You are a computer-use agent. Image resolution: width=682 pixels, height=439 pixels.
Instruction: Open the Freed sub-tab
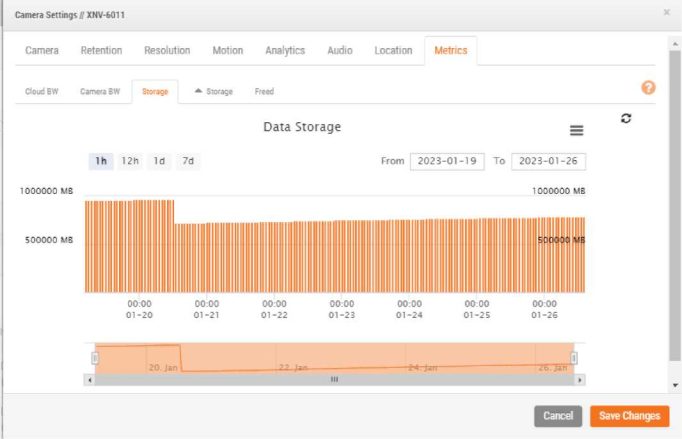tap(264, 92)
